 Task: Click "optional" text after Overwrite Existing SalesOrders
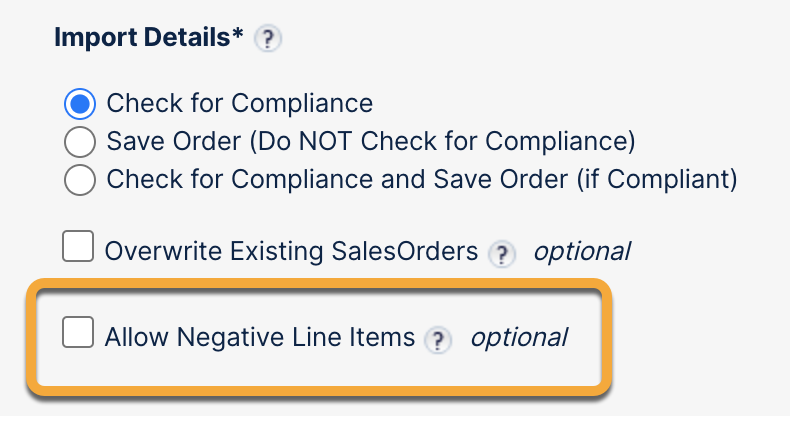581,251
